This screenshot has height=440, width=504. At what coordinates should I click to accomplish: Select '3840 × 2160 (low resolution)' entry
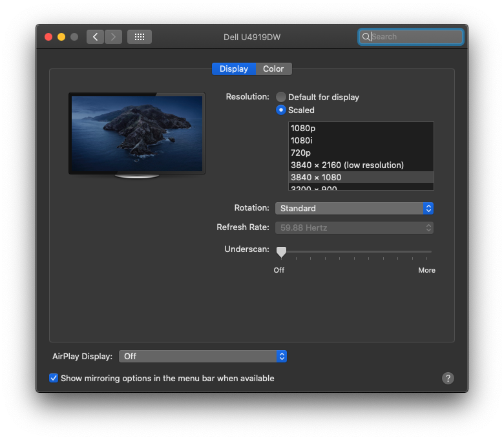click(361, 165)
